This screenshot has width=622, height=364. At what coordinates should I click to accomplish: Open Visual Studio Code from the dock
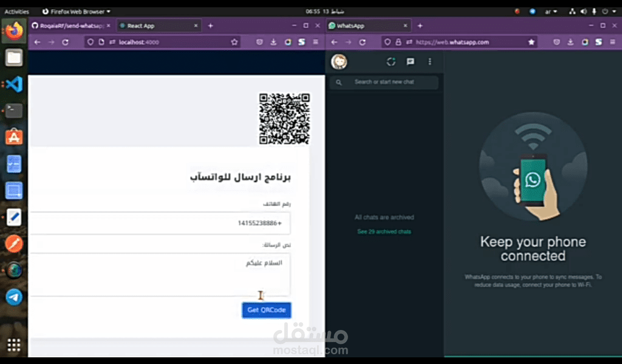click(13, 84)
